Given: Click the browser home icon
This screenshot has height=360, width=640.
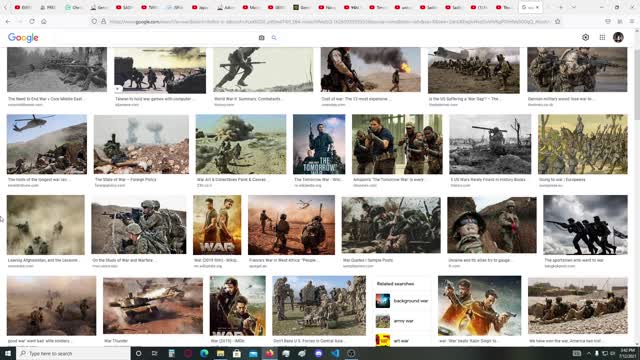Looking at the screenshot, I should 44,21.
